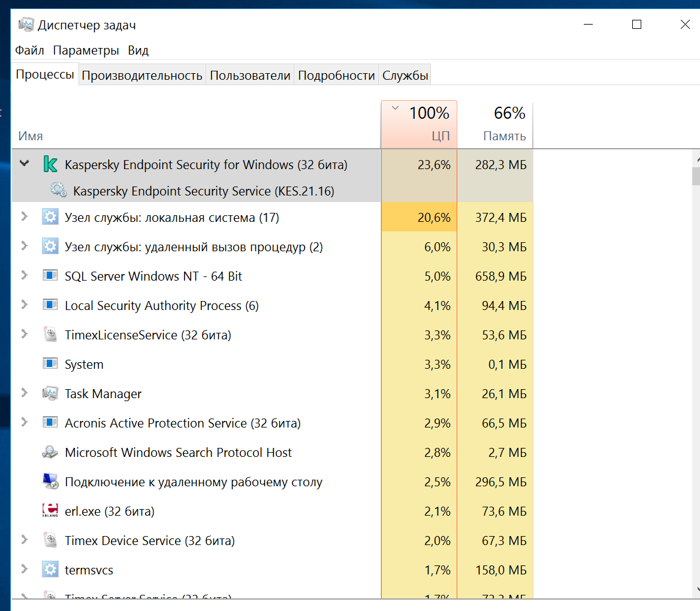Open the Параметры menu
The width and height of the screenshot is (700, 611).
[86, 50]
